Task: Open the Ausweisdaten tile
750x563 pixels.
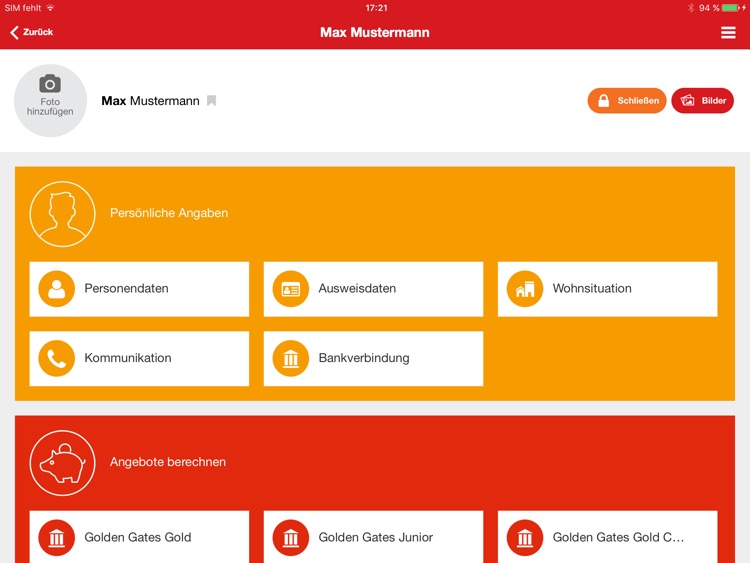Action: tap(373, 289)
